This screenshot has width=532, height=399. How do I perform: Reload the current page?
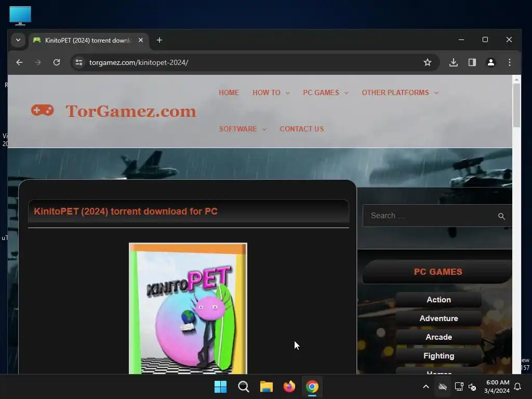pyautogui.click(x=57, y=62)
